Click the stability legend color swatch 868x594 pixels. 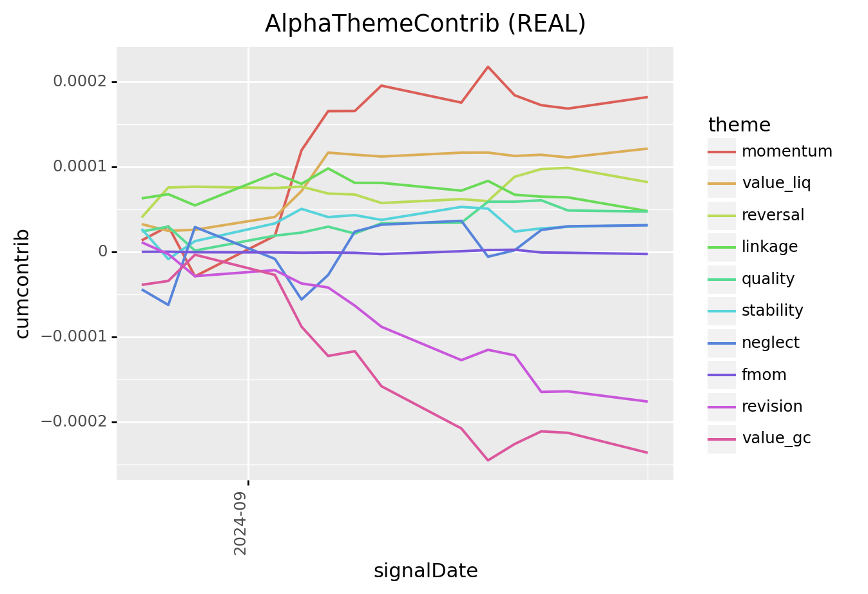(x=721, y=311)
